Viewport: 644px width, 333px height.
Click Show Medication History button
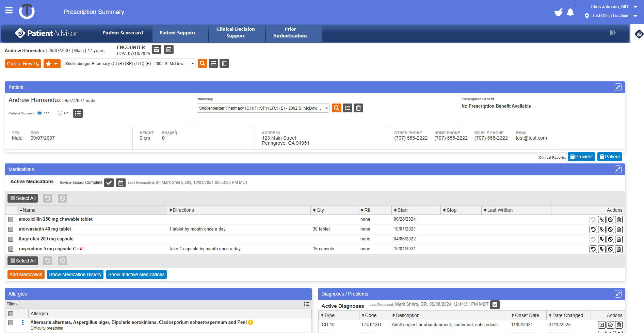(75, 274)
